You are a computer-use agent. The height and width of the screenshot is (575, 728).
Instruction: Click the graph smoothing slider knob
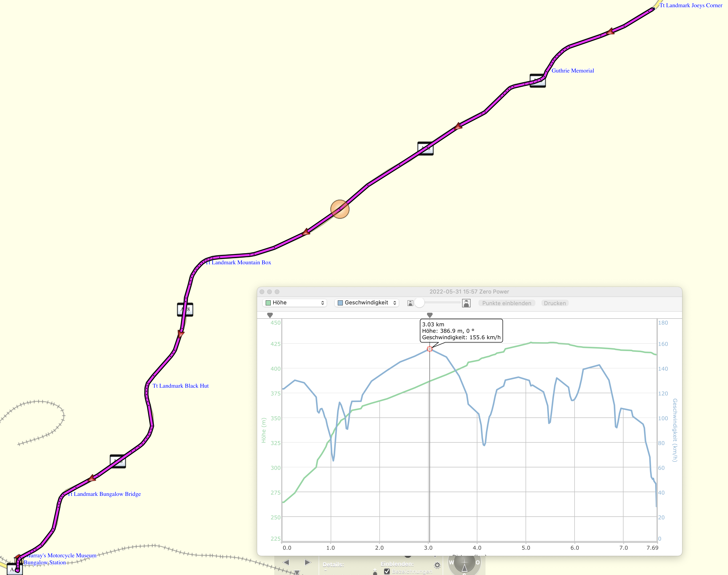(x=419, y=303)
